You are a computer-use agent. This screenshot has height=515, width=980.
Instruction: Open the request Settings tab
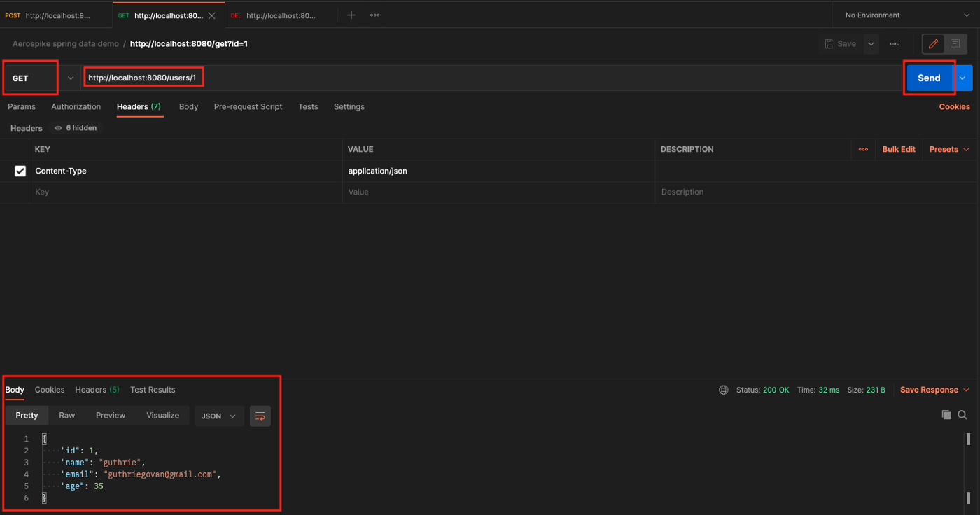(349, 107)
